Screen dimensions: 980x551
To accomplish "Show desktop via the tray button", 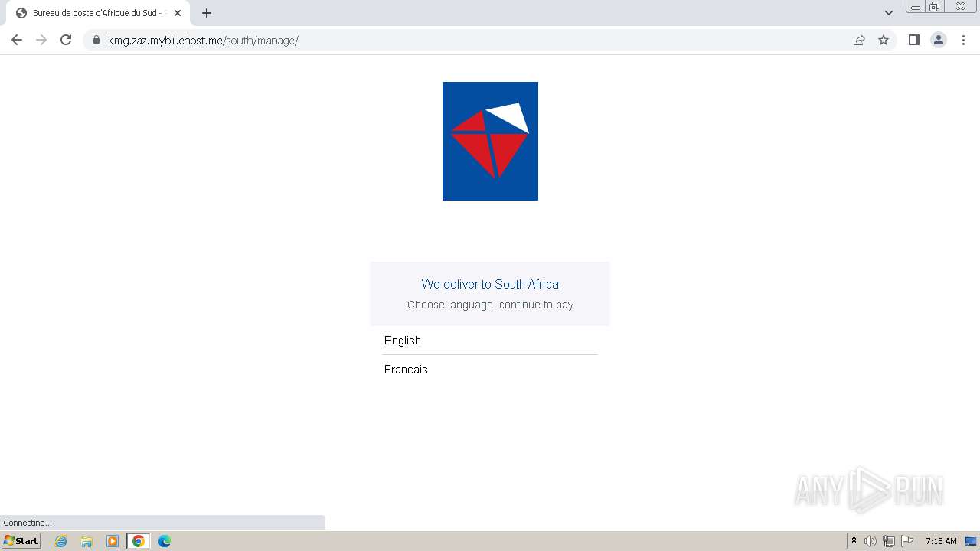I will click(971, 541).
